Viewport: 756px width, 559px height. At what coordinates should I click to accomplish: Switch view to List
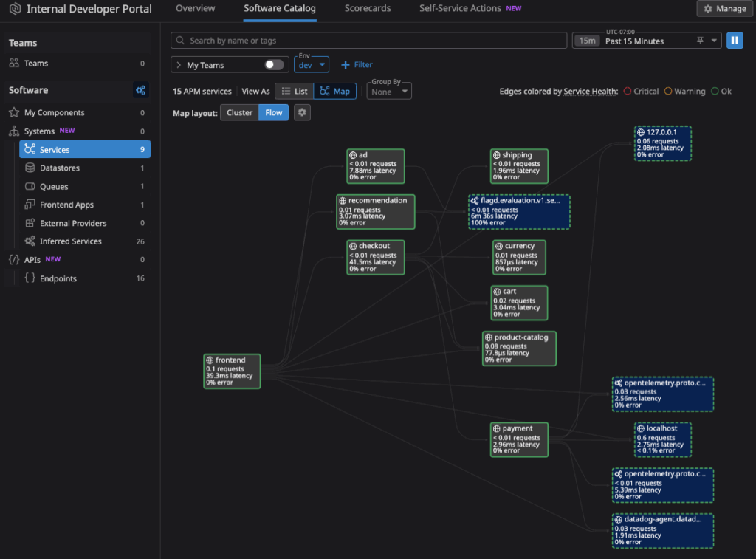pyautogui.click(x=295, y=92)
